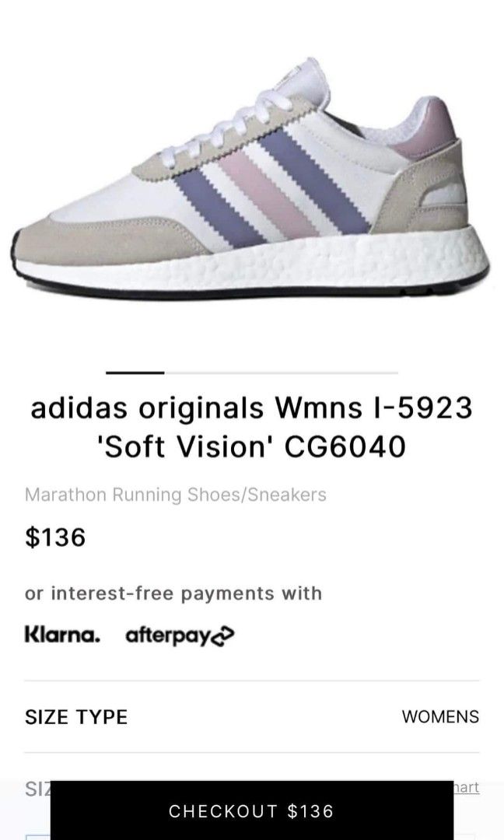504x840 pixels.
Task: Tap the afterpay payment logo
Action: click(180, 636)
